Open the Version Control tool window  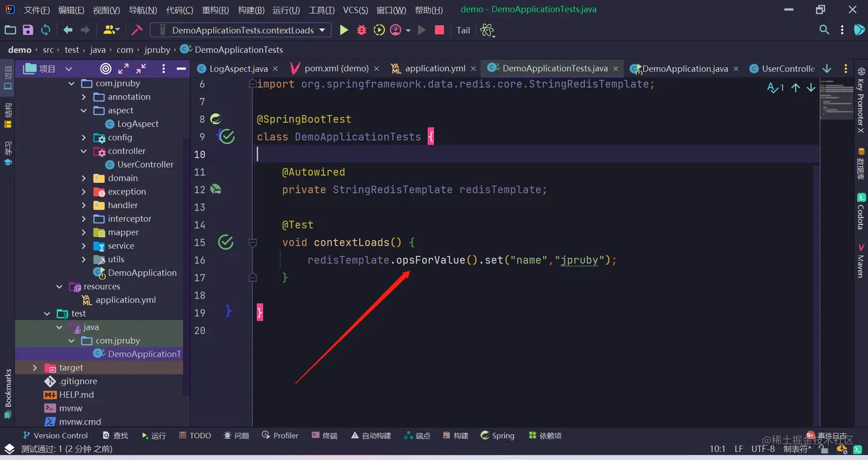[55, 436]
